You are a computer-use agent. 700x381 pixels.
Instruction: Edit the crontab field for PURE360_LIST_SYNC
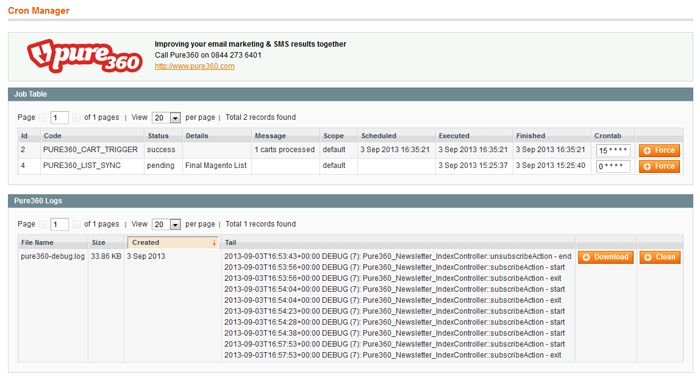tap(613, 166)
